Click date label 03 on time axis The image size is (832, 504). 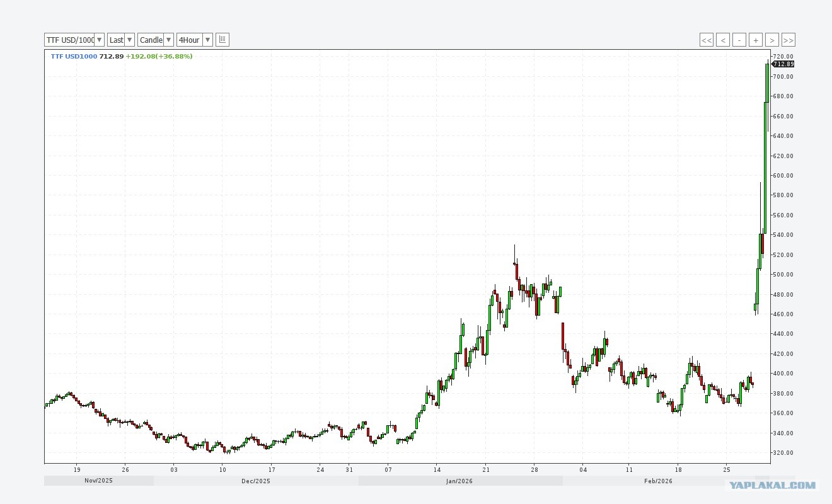174,470
